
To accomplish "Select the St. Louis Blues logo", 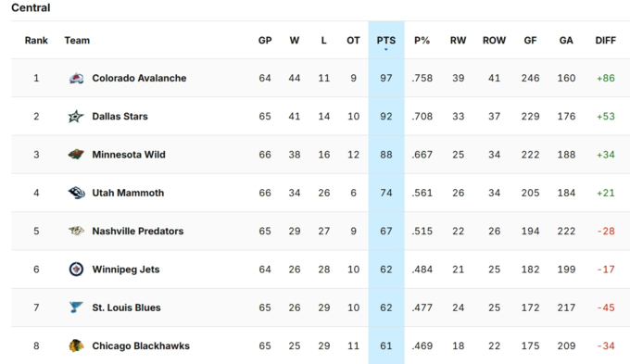I will point(76,308).
